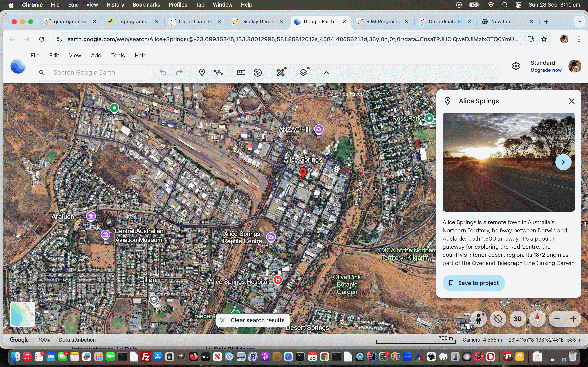
Task: Click the Pegman Street View icon
Action: click(478, 319)
